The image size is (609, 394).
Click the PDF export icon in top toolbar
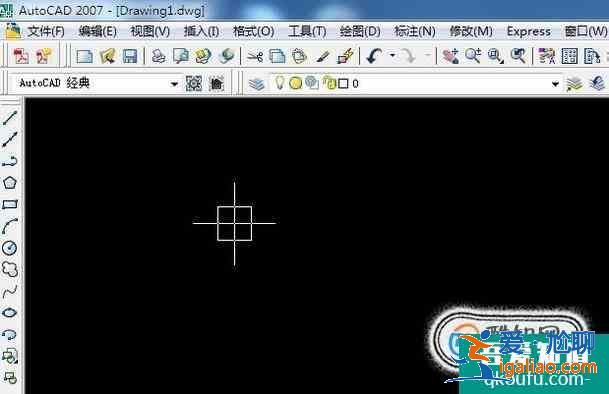[21, 57]
